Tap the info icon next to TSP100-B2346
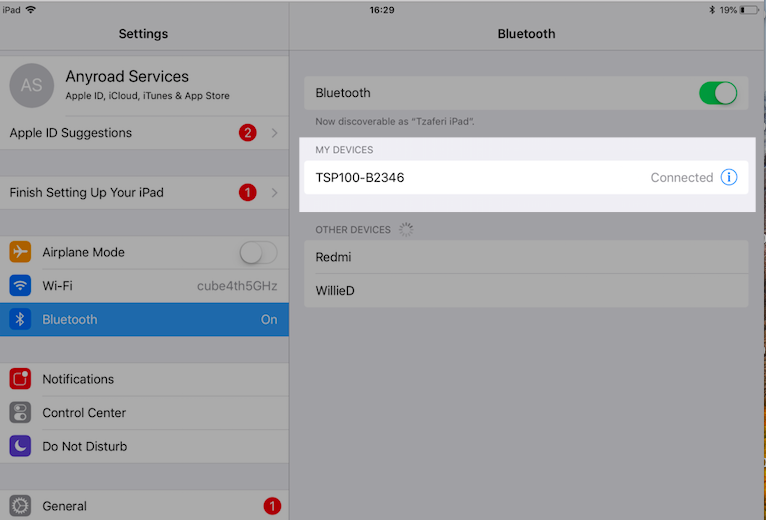 728,177
